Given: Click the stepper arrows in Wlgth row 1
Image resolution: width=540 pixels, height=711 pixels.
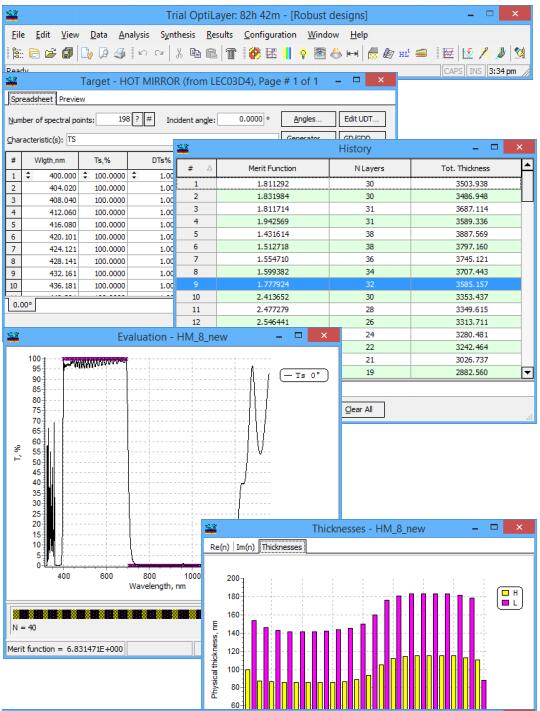Looking at the screenshot, I should (28, 175).
